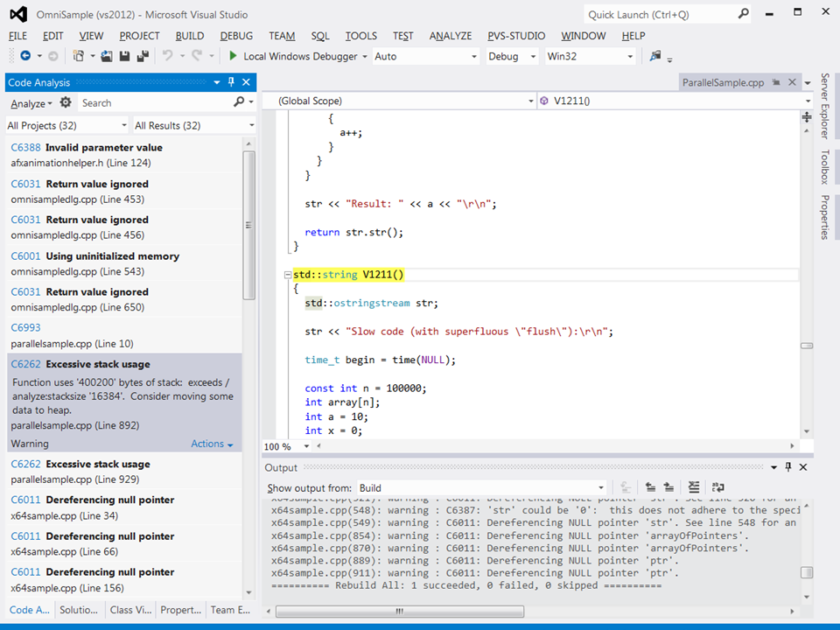
Task: Clear all Output window text
Action: 694,487
